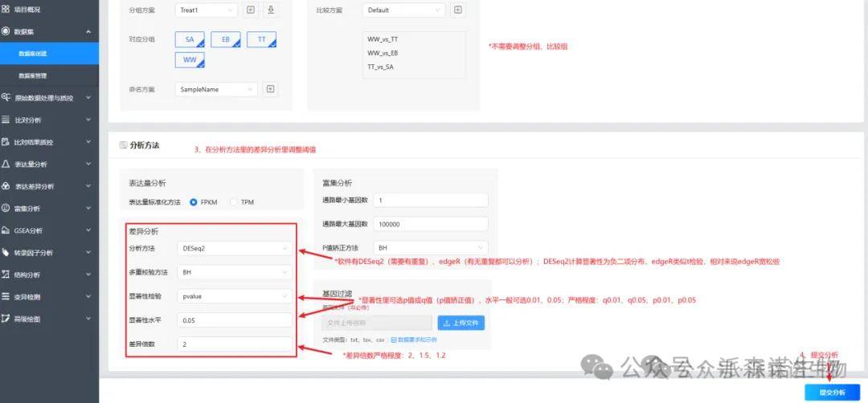This screenshot has width=868, height=403.
Task: Click the 差异倍数 input field
Action: [x=235, y=344]
